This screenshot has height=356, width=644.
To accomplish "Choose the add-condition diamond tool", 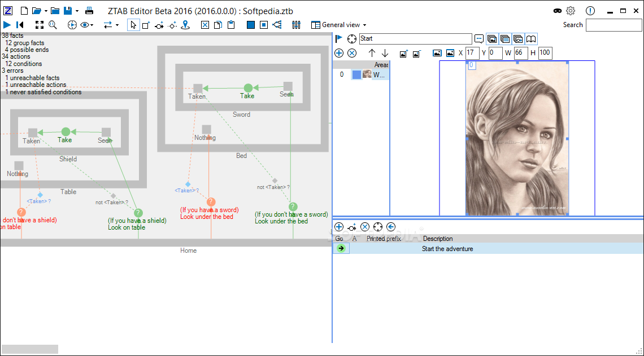I will tap(172, 25).
